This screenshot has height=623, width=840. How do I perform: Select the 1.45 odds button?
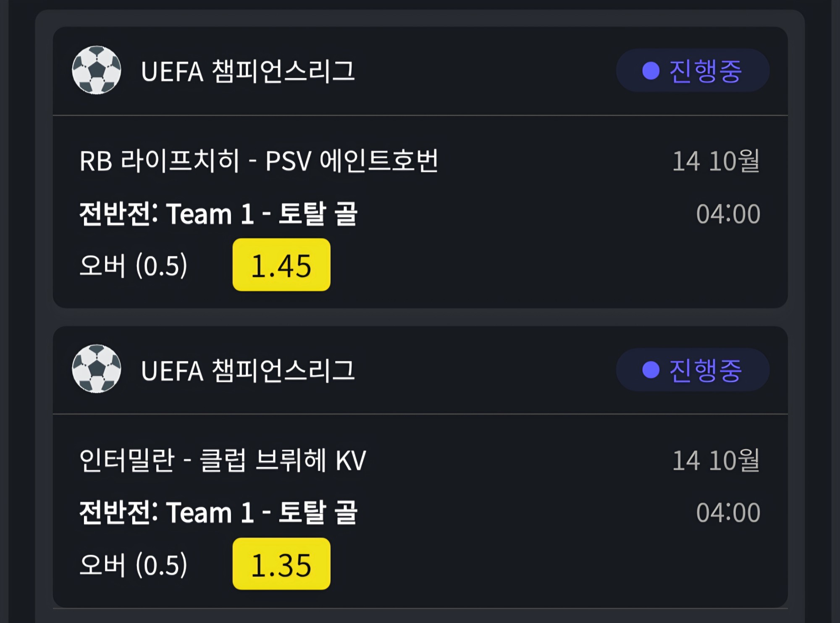281,265
